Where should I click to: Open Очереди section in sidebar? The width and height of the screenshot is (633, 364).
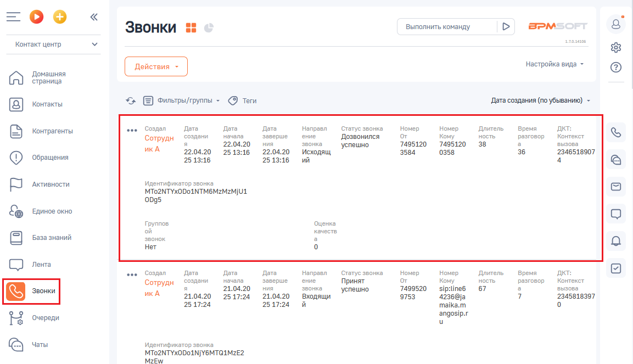click(x=46, y=317)
